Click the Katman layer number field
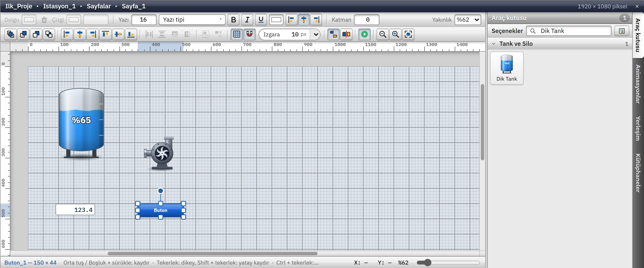The height and width of the screenshot is (268, 644). pos(366,20)
